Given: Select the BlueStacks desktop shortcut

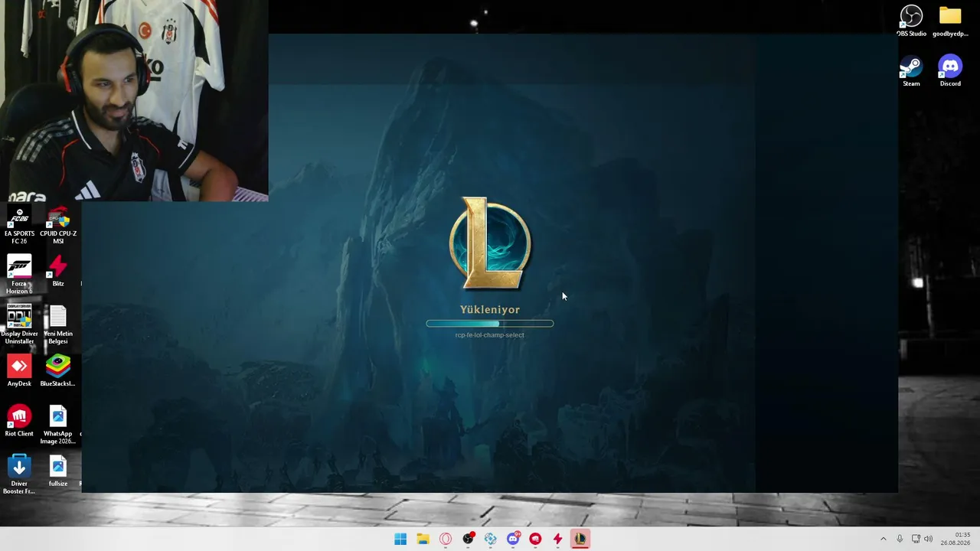Looking at the screenshot, I should tap(58, 370).
